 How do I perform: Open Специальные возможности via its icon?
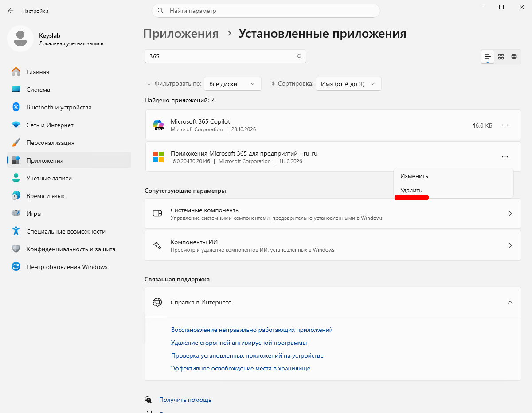tap(16, 231)
